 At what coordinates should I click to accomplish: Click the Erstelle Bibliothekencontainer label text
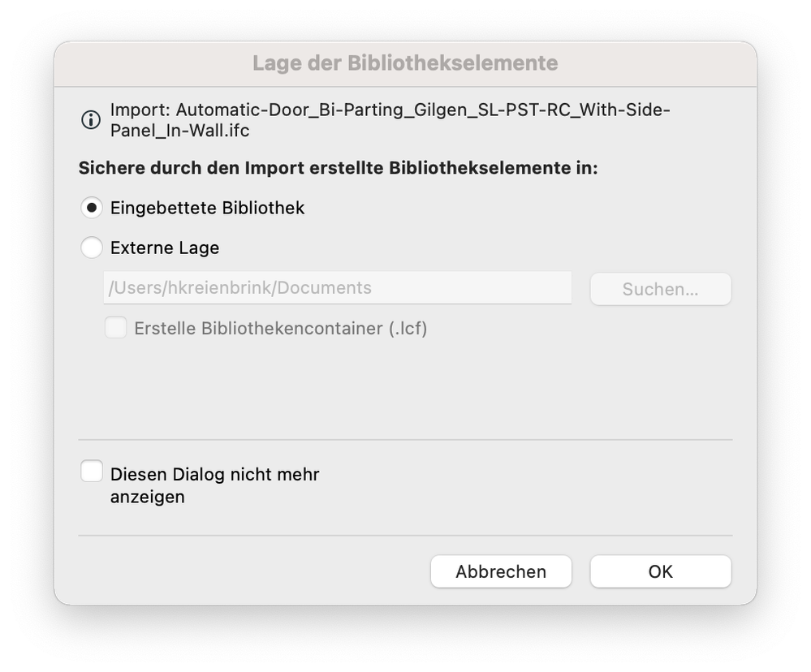(281, 328)
